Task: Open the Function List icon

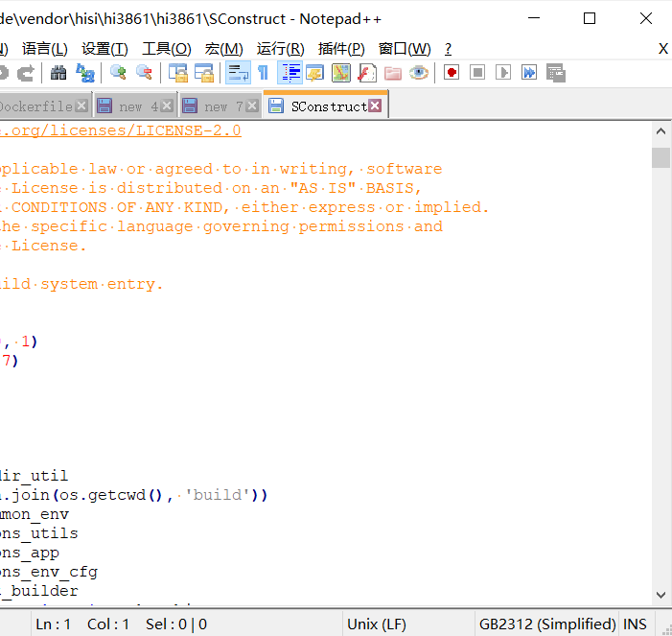Action: [x=367, y=73]
